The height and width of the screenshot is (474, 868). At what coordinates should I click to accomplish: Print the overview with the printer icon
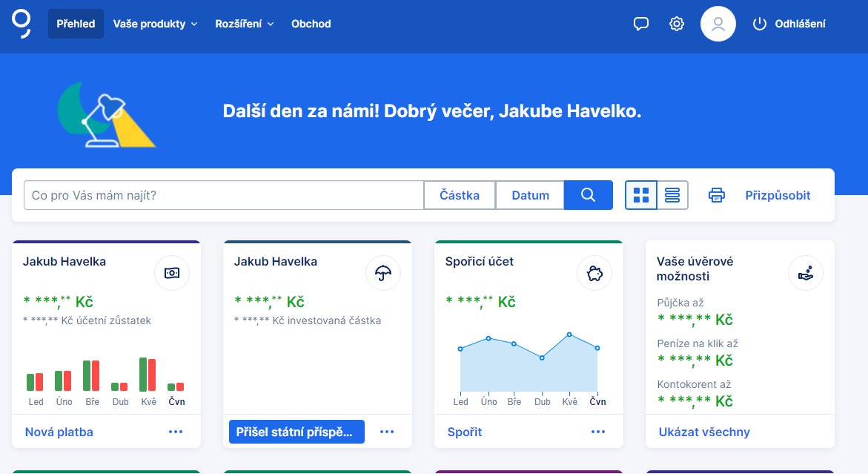tap(717, 195)
